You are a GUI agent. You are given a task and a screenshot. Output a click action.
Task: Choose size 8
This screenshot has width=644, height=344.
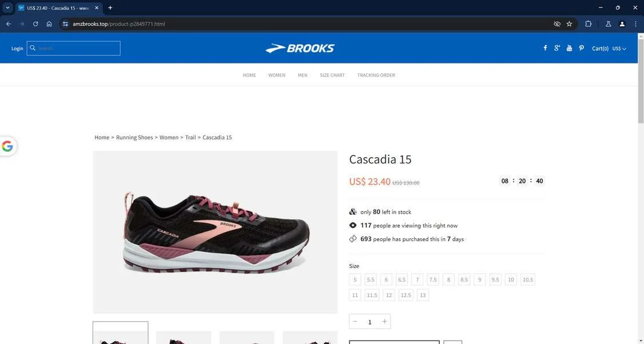(x=448, y=279)
